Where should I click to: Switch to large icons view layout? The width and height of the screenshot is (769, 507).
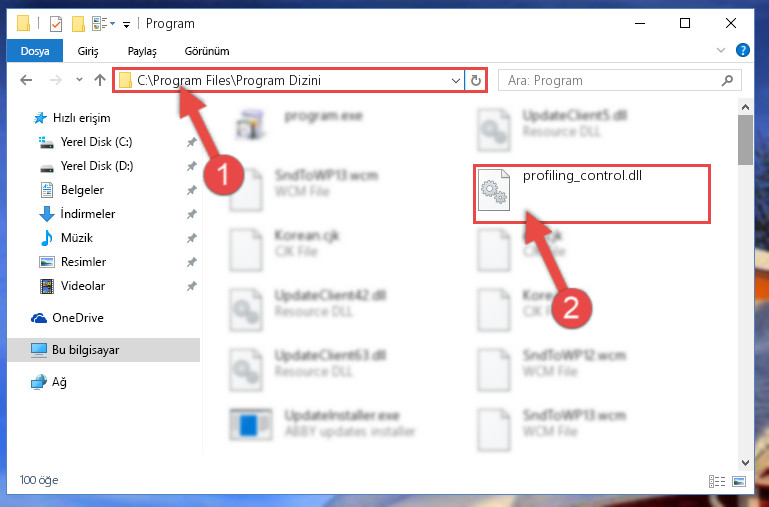coord(739,481)
